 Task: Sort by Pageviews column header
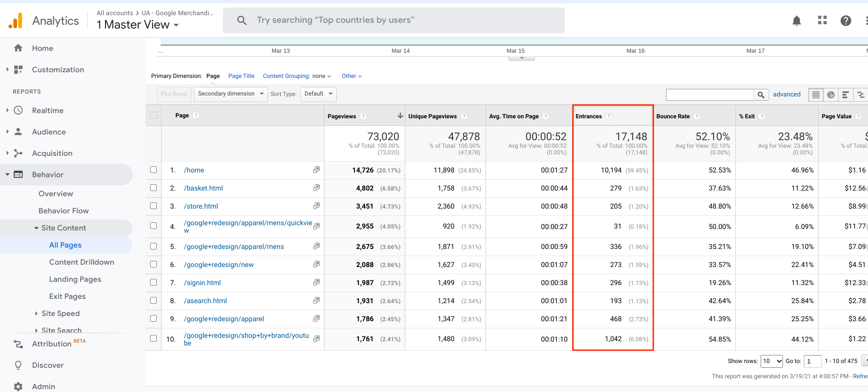click(342, 116)
